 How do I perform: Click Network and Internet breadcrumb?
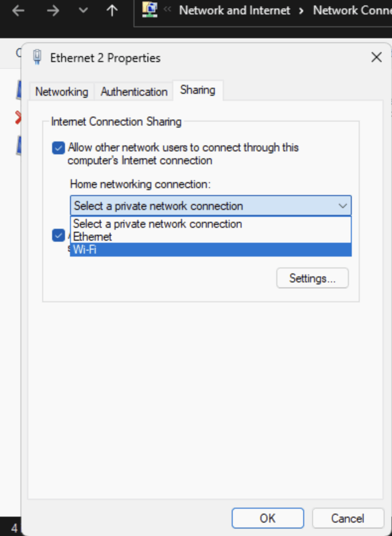coord(235,10)
